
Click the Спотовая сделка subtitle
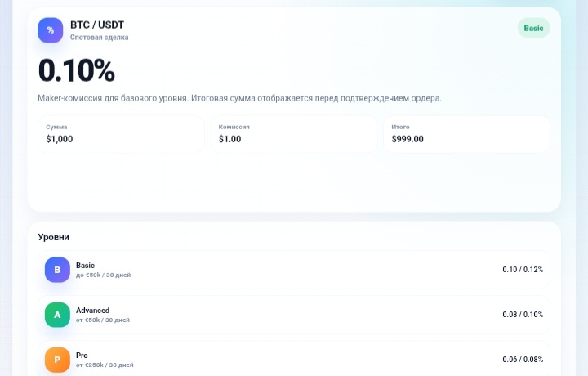point(100,37)
